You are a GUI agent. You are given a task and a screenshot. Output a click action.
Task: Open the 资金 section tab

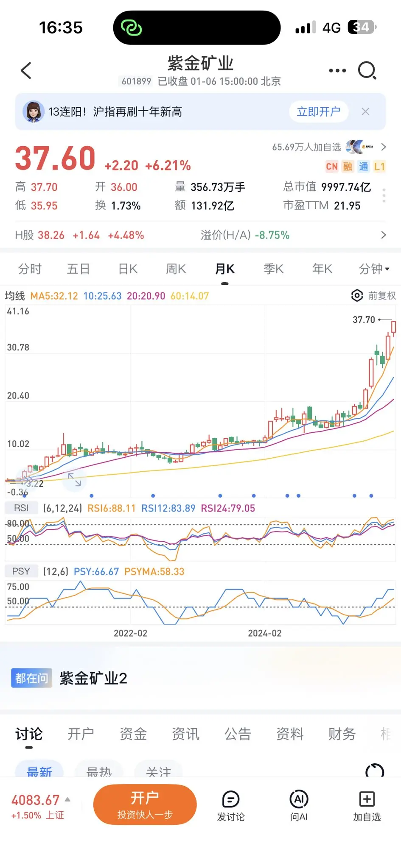pyautogui.click(x=133, y=734)
